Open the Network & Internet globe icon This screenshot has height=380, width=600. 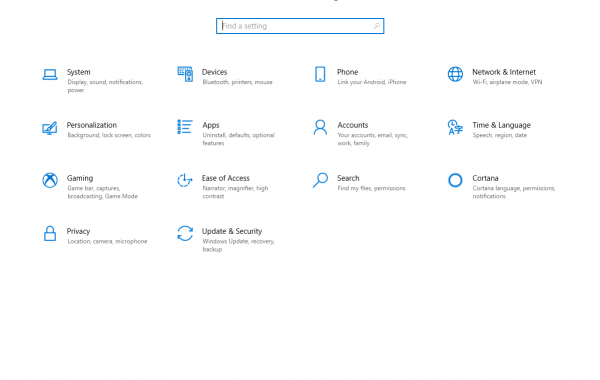pos(455,74)
